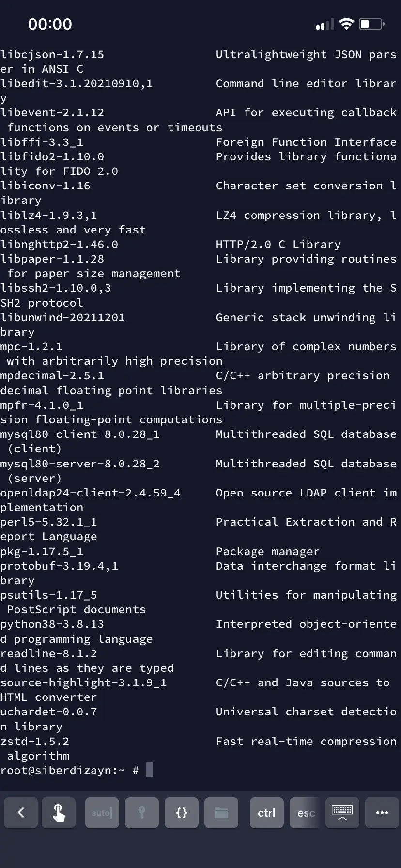
Task: Tap the back chevron in the toolbar
Action: coord(21,813)
